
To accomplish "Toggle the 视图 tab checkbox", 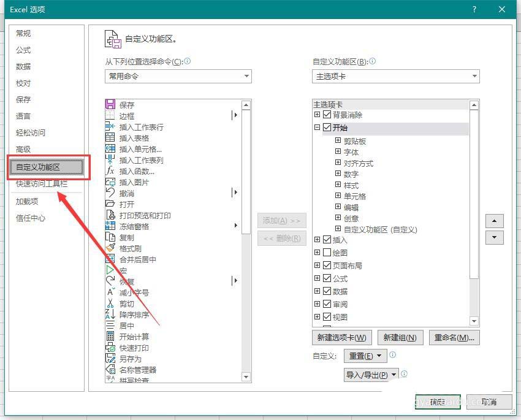I will pyautogui.click(x=327, y=316).
